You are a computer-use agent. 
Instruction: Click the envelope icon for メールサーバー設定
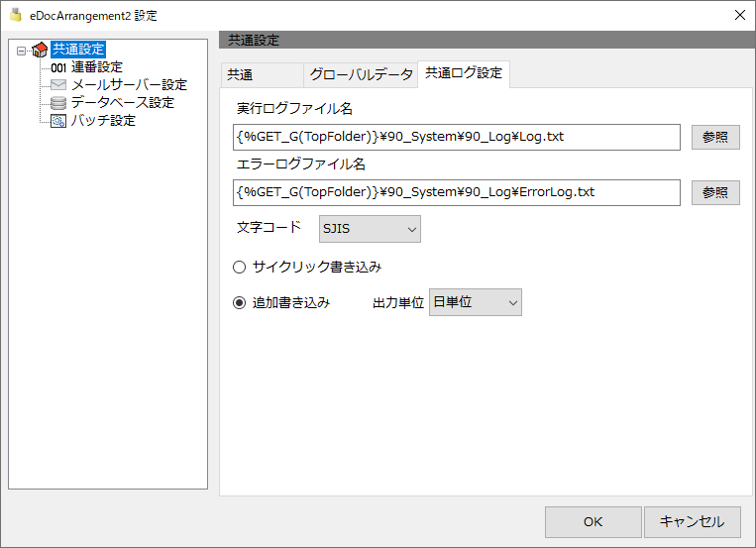[x=58, y=85]
